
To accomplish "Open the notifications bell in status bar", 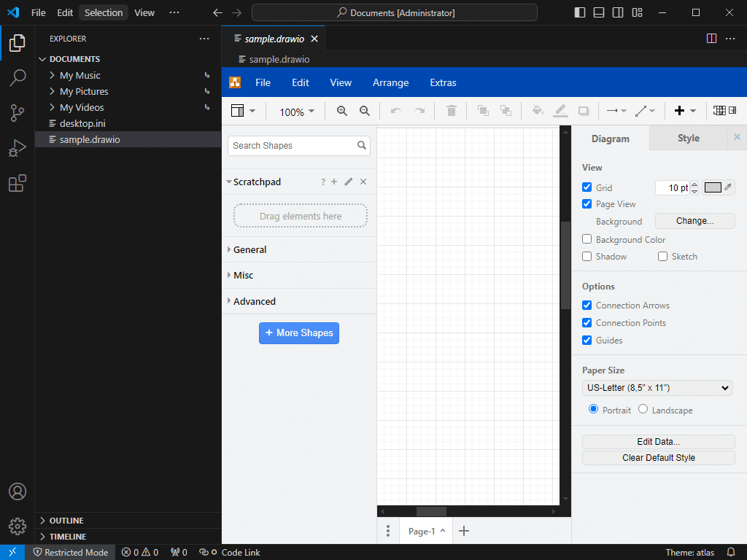I will (x=730, y=553).
